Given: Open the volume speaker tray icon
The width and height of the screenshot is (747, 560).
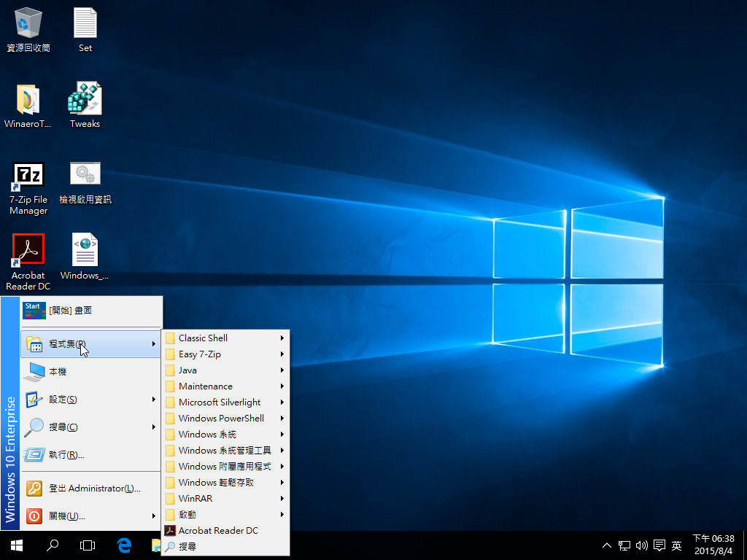Looking at the screenshot, I should click(642, 545).
